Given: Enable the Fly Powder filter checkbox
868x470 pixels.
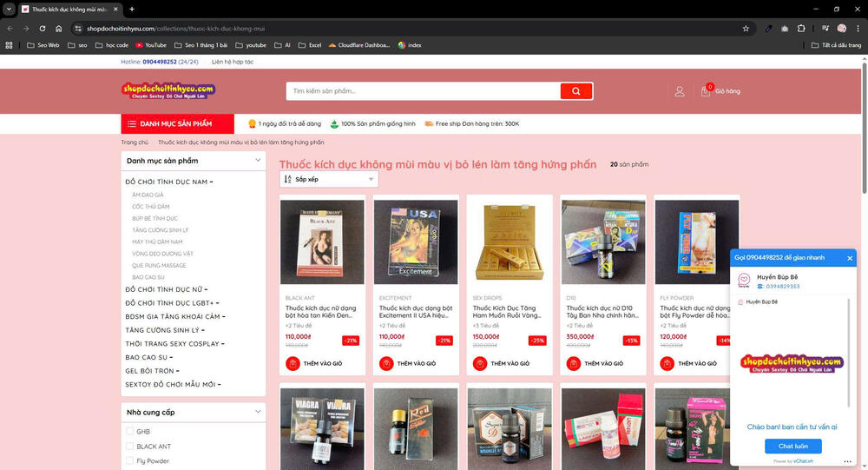Looking at the screenshot, I should click(130, 461).
